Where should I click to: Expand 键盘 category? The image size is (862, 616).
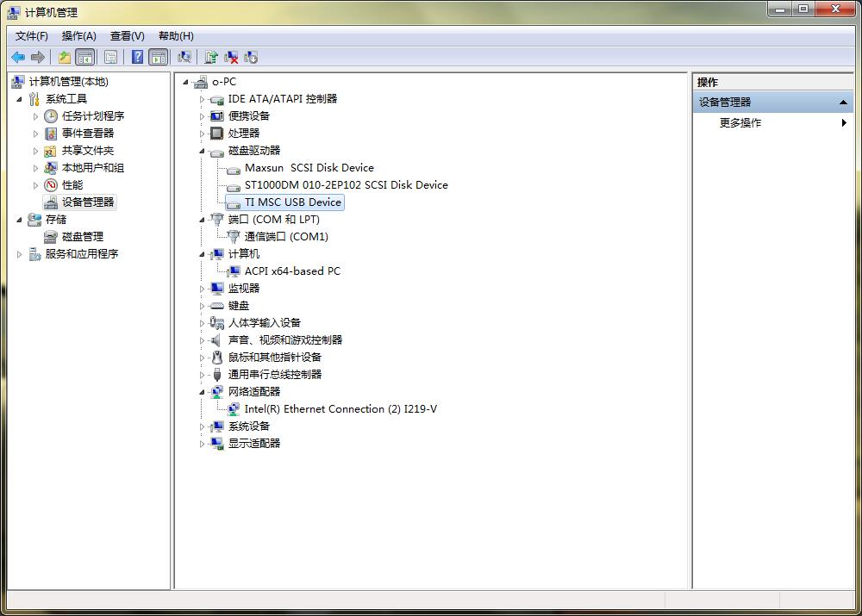point(202,306)
